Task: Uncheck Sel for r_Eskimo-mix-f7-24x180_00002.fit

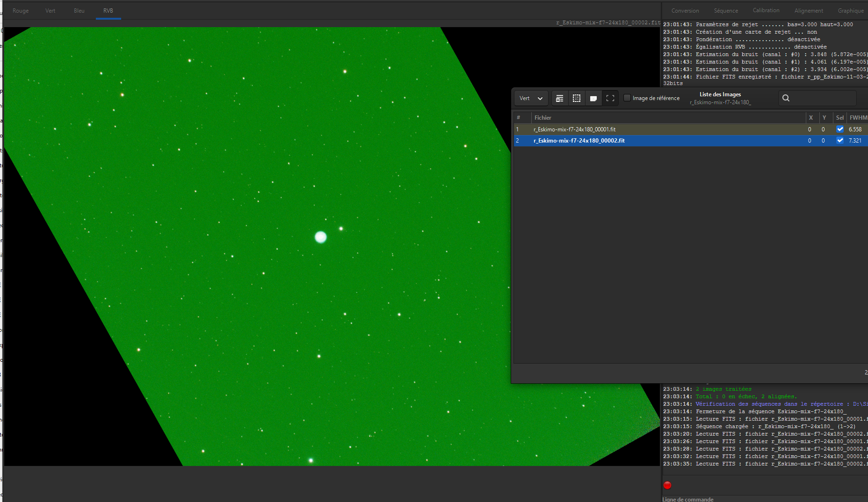Action: (x=840, y=140)
